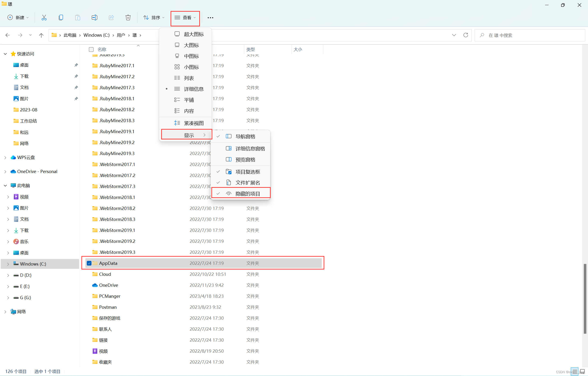588x376 pixels.
Task: Open the 排序 sort dropdown
Action: tap(154, 18)
